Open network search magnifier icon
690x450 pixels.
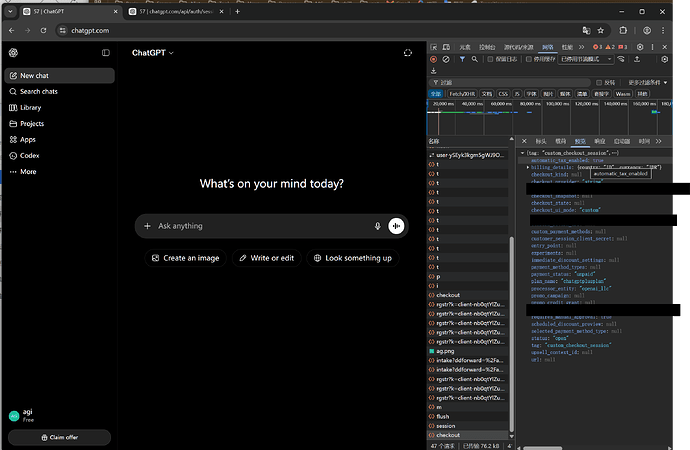coord(475,59)
